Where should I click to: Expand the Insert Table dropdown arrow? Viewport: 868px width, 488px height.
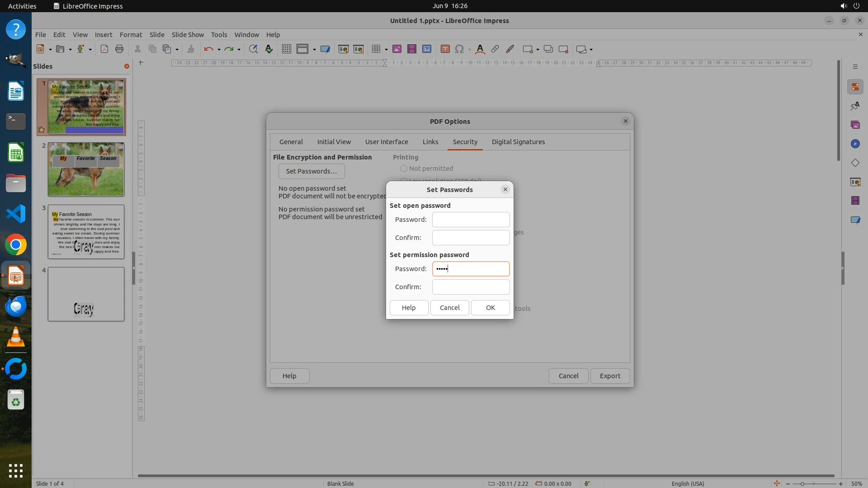386,50
